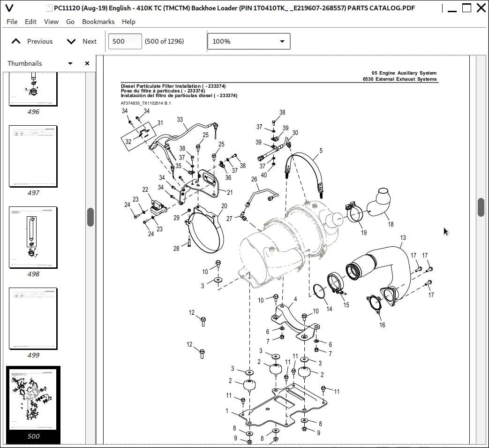This screenshot has width=489, height=448.
Task: Click 'Pose du filtre à particules' French title
Action: coord(163,91)
